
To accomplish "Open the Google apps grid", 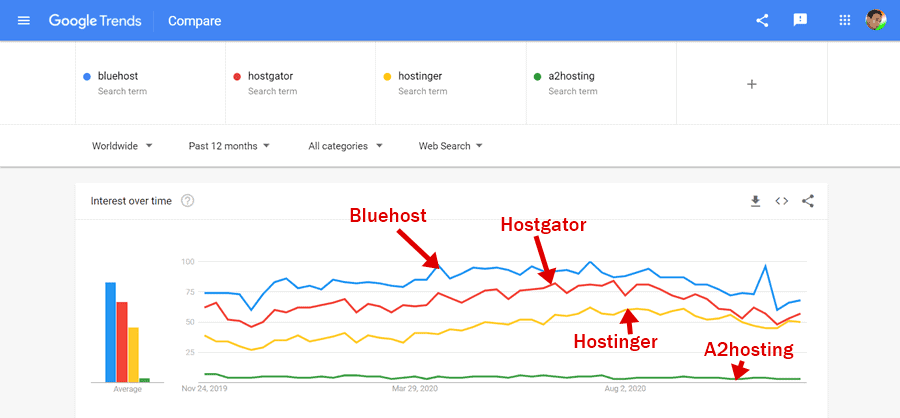I will (x=845, y=21).
